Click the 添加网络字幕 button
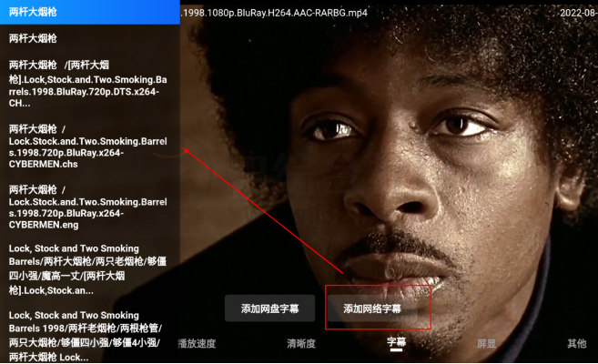 point(372,308)
